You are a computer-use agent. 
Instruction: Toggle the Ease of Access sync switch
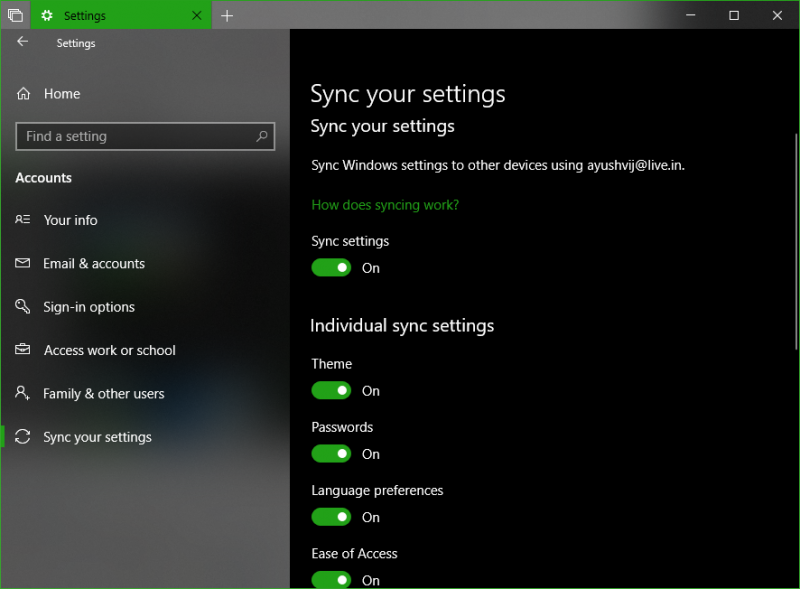click(331, 579)
